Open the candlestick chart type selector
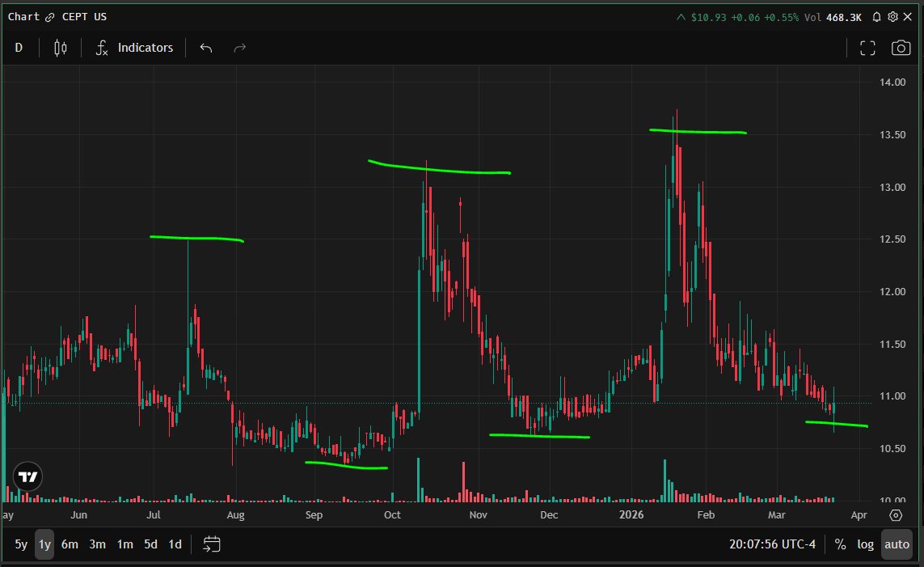924x567 pixels. point(60,48)
